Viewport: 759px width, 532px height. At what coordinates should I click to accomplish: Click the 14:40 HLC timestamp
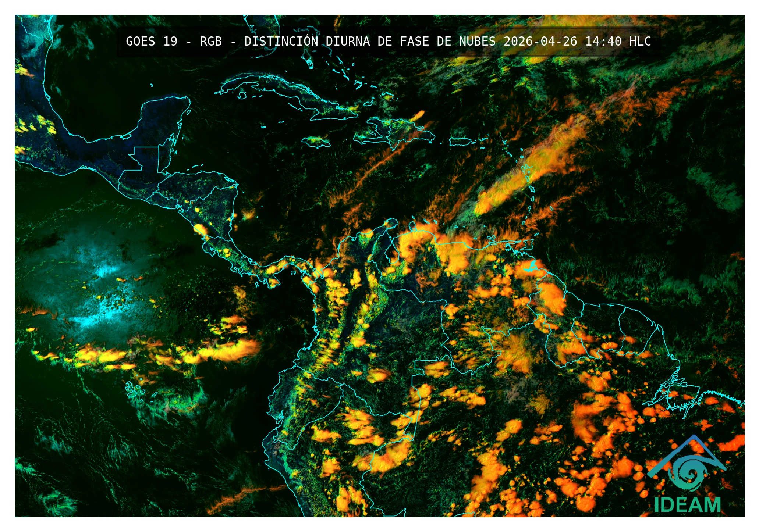(618, 42)
